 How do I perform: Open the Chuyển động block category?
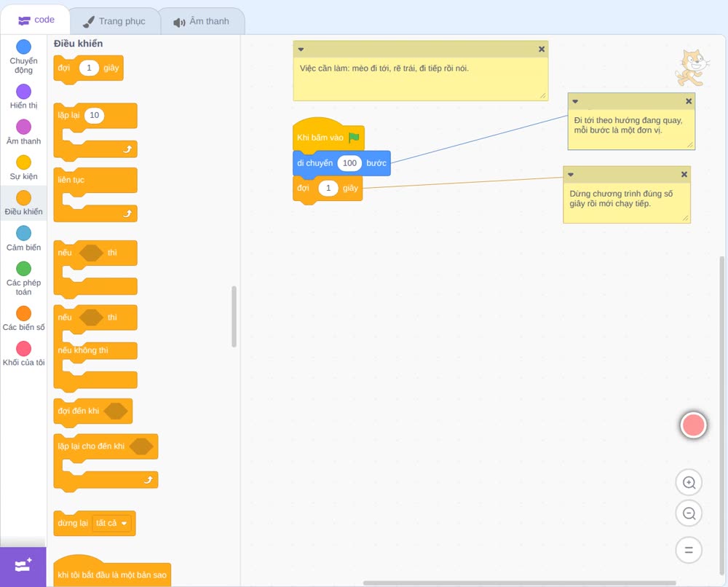coord(23,56)
